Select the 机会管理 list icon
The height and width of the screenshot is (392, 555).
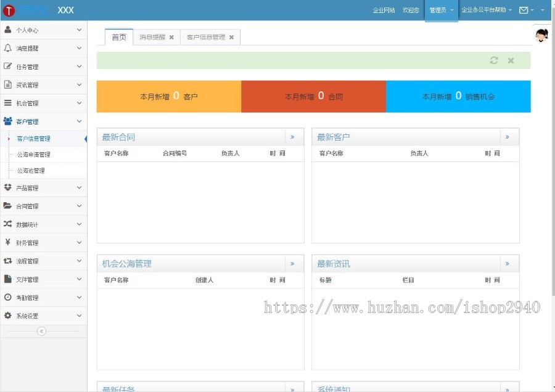click(7, 102)
